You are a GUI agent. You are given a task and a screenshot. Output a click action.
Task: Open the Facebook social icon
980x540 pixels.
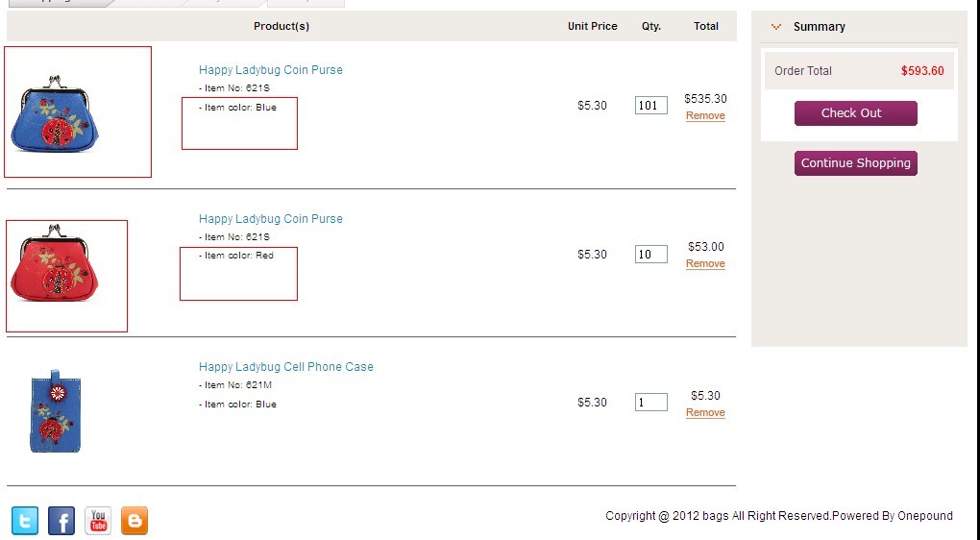point(61,521)
